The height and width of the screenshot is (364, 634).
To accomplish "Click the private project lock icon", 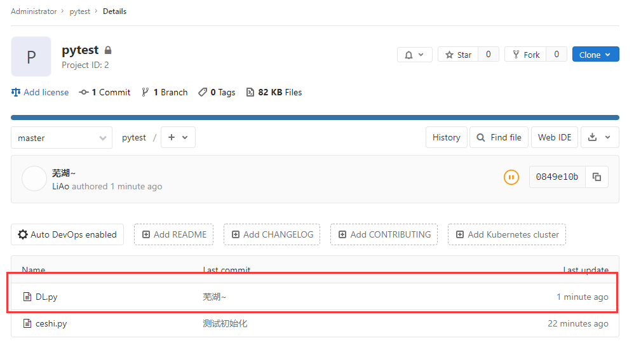I will point(108,50).
